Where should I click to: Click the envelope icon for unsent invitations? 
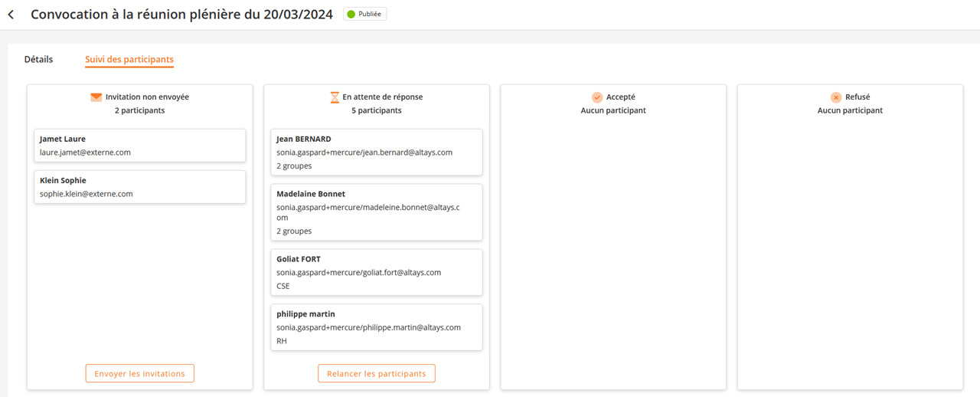(x=96, y=97)
